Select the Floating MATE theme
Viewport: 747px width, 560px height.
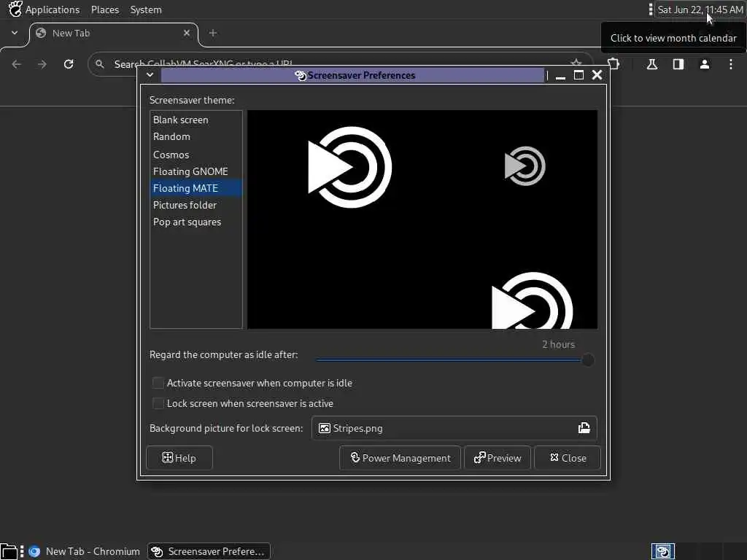196,188
